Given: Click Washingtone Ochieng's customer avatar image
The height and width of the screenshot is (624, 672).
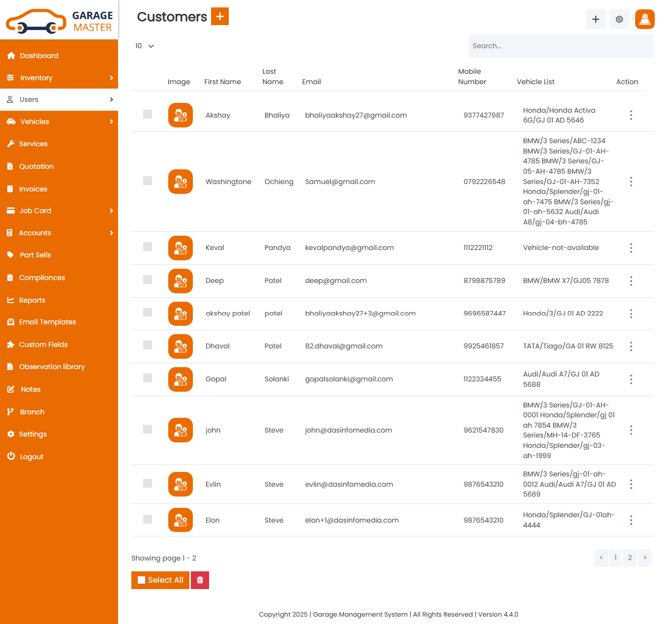Looking at the screenshot, I should tap(181, 182).
